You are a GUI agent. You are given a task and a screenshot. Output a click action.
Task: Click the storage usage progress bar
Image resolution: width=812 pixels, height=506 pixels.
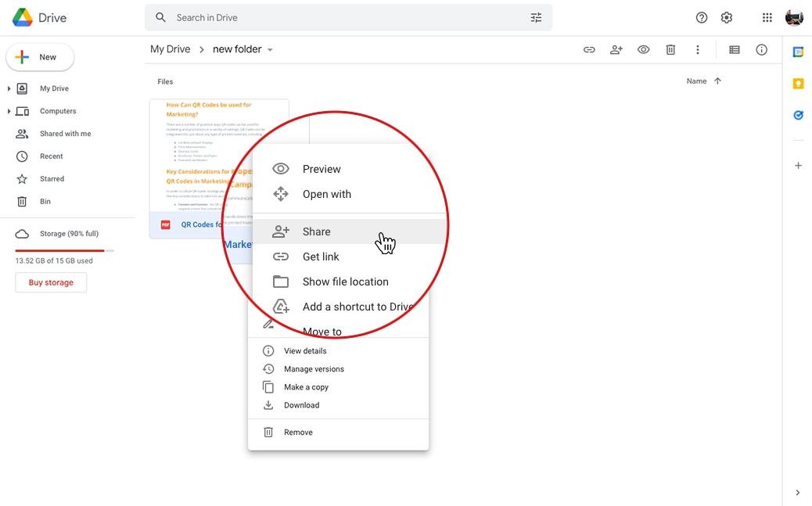[64, 250]
